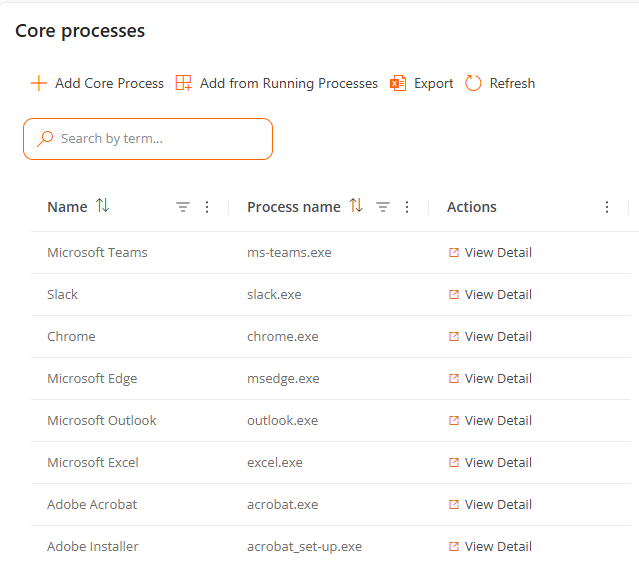The height and width of the screenshot is (567, 639).
Task: Open the Name column filter icon
Action: 183,207
